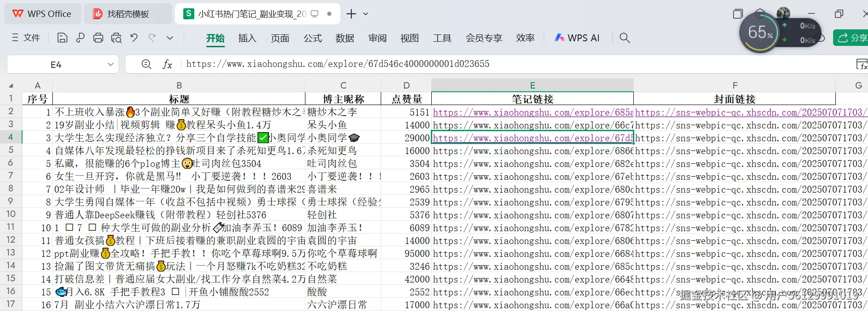Open the cover link in row 2
The height and width of the screenshot is (311, 868).
[x=750, y=112]
